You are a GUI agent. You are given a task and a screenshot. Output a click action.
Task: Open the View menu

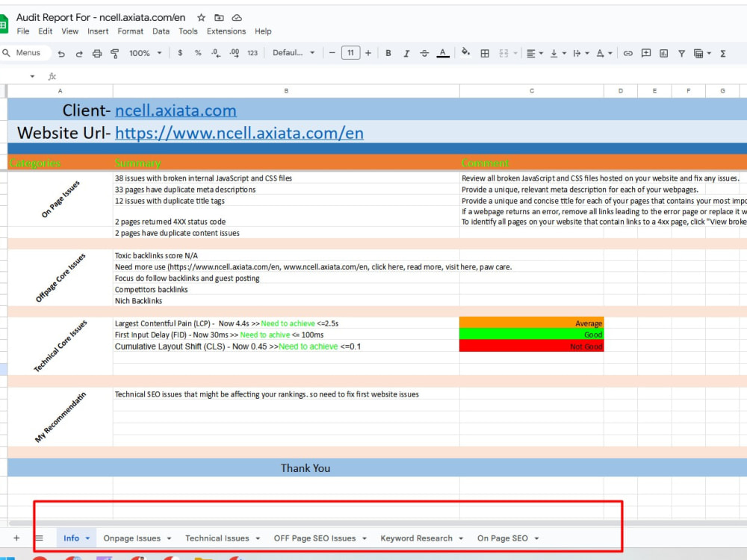(x=69, y=31)
